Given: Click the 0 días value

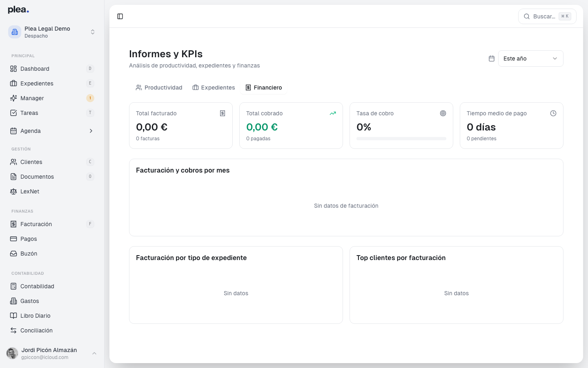Looking at the screenshot, I should [x=481, y=127].
